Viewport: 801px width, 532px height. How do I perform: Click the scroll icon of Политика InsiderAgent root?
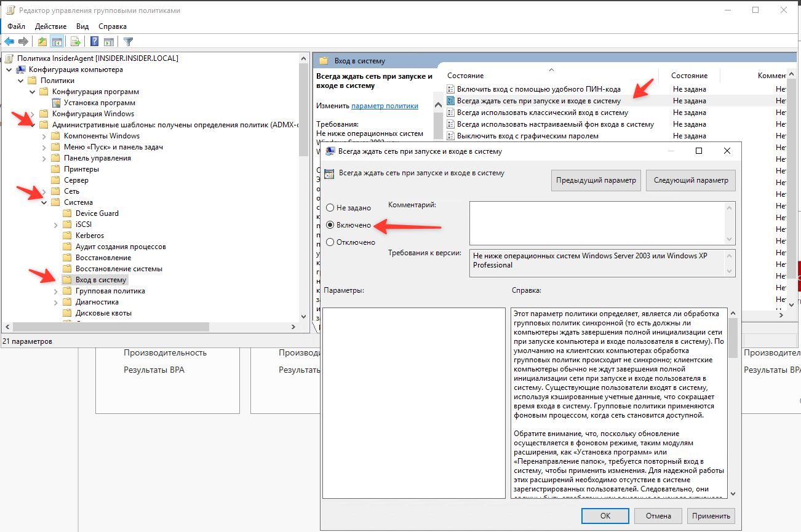tap(9, 58)
